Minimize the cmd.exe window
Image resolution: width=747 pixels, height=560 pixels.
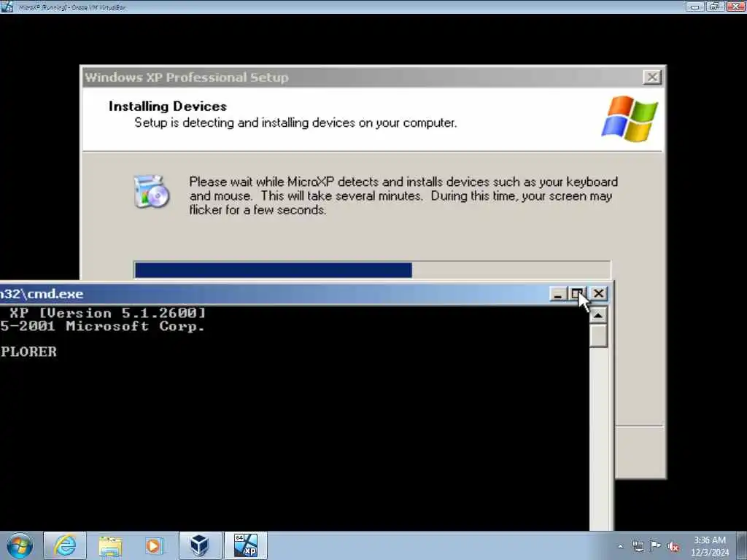click(x=557, y=294)
